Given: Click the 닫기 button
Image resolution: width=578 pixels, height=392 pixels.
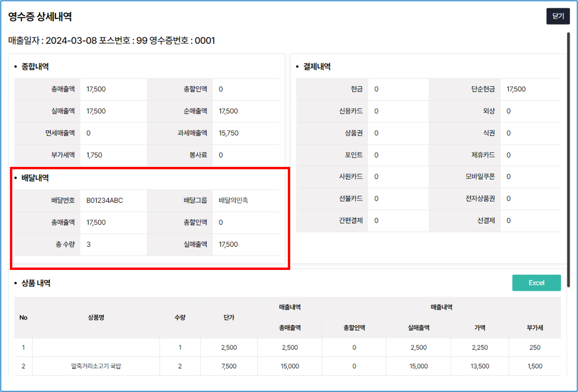Looking at the screenshot, I should [x=557, y=16].
